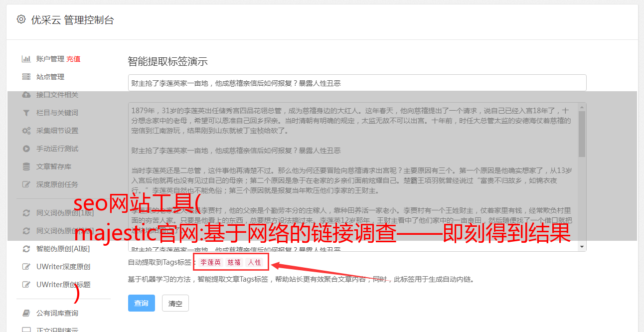Click the textarea scrollbar down arrow
Viewport: 644px width, 332px height.
[x=582, y=247]
